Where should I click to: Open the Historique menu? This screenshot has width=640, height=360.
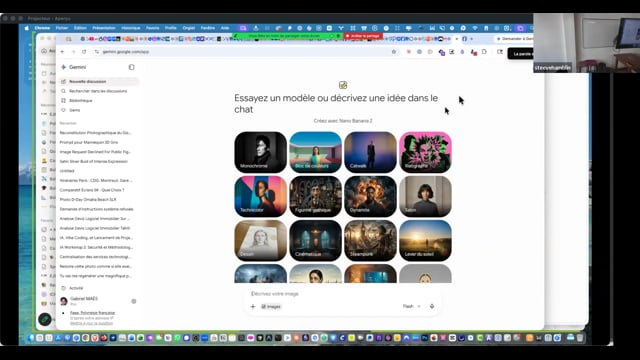click(x=131, y=28)
